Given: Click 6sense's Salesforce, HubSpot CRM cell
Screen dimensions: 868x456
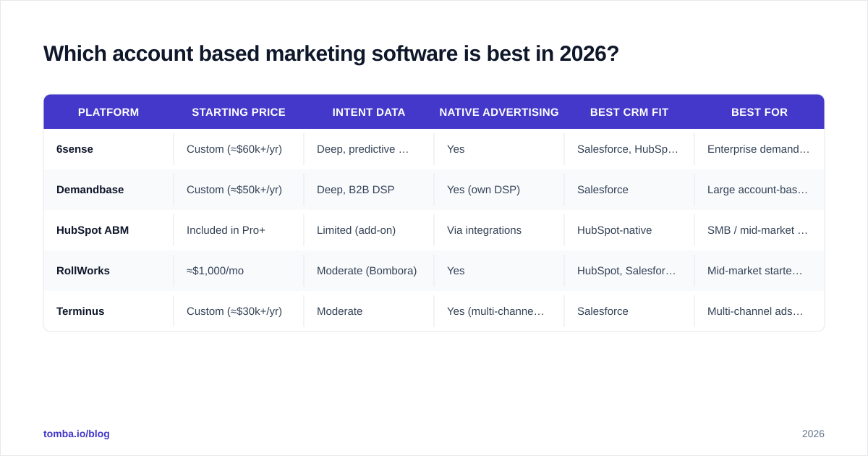Looking at the screenshot, I should click(629, 149).
